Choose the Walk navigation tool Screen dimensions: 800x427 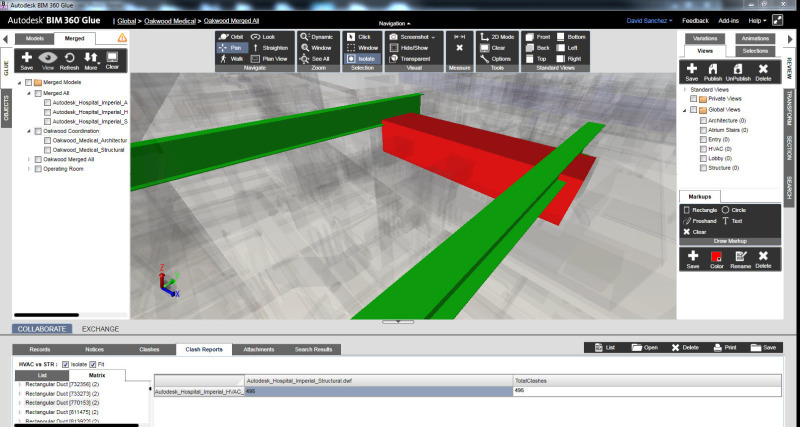231,59
